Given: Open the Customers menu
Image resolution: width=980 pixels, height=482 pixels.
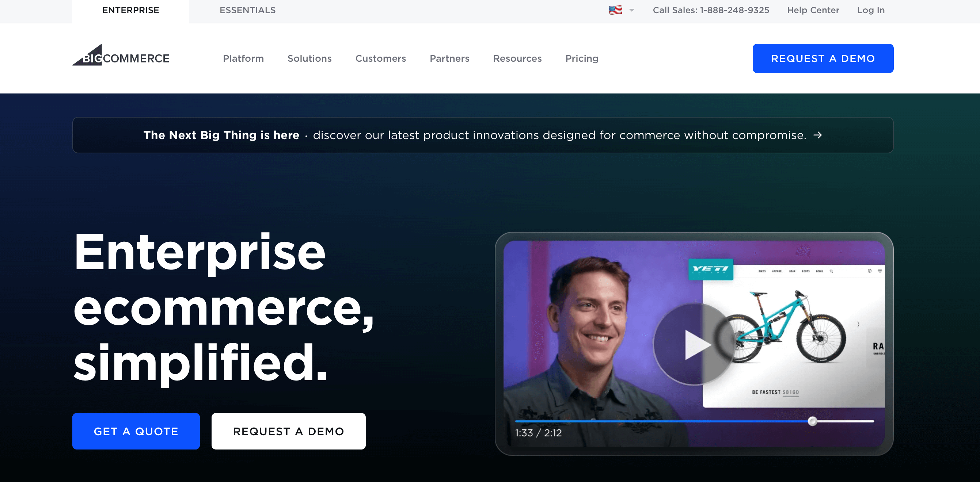Looking at the screenshot, I should click(x=381, y=58).
